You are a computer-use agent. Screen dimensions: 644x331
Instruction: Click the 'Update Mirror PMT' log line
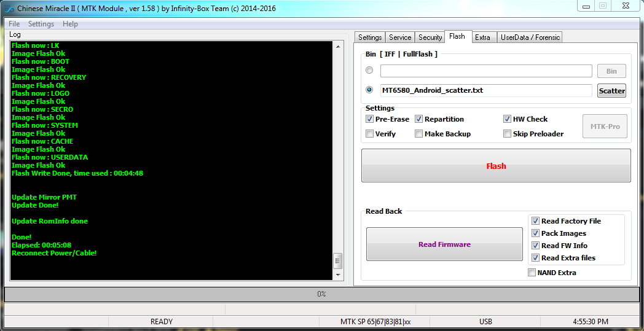(44, 197)
